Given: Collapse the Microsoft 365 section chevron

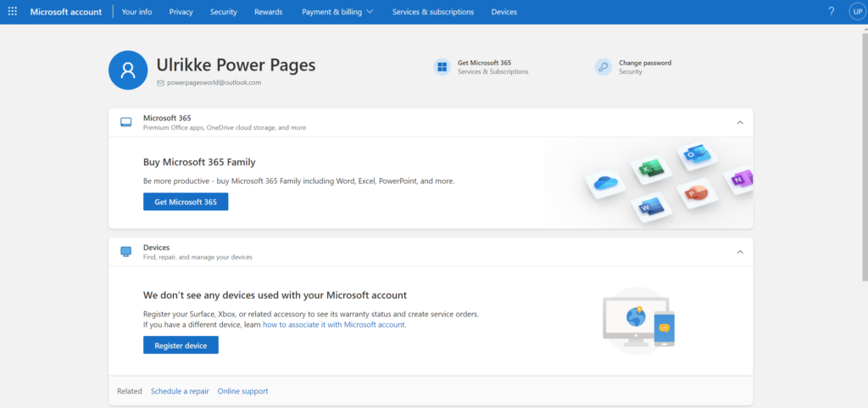Looking at the screenshot, I should pos(740,122).
